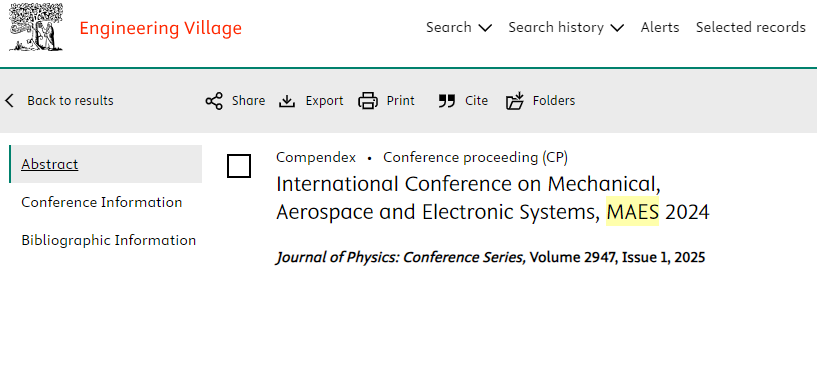Open the Alerts page
This screenshot has width=817, height=391.
660,27
